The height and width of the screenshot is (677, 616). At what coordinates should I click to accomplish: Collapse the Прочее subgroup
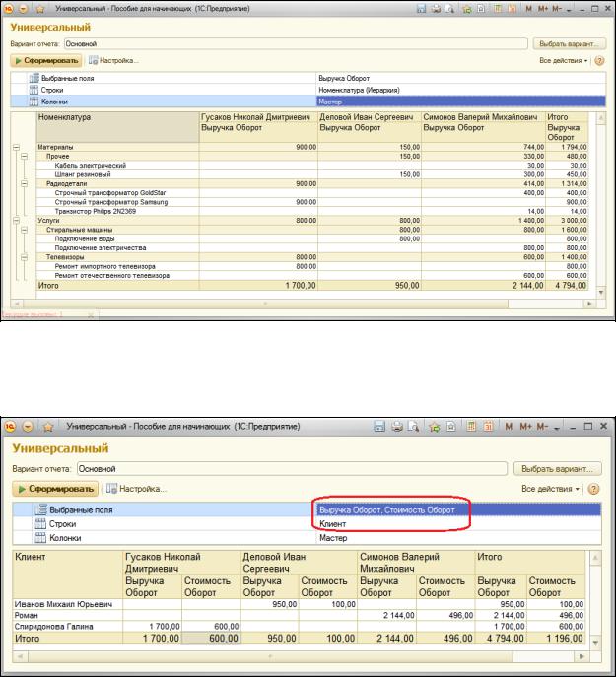[x=25, y=157]
